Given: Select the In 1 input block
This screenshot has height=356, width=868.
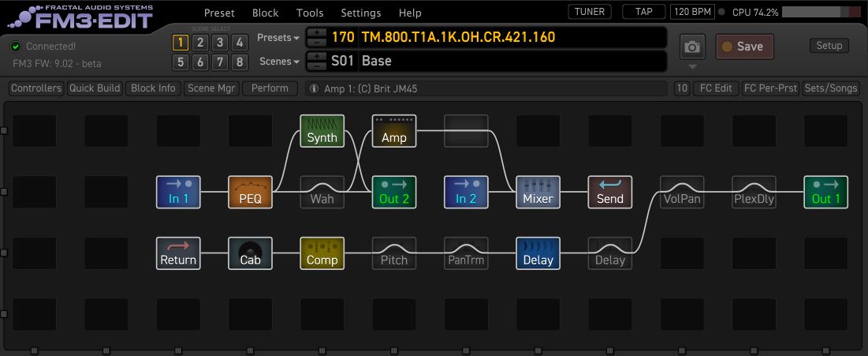Looking at the screenshot, I should pyautogui.click(x=178, y=192).
